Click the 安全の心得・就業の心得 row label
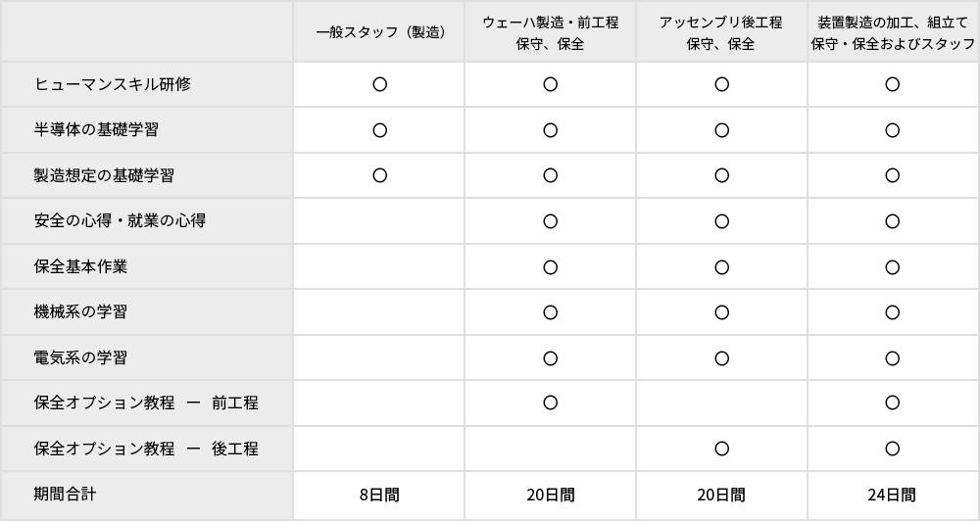This screenshot has height=521, width=980. pos(120,221)
